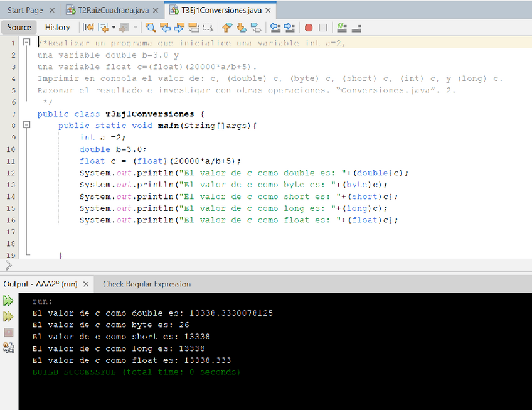Collapse the comment block fold on line 1
532x410 pixels.
[x=26, y=43]
